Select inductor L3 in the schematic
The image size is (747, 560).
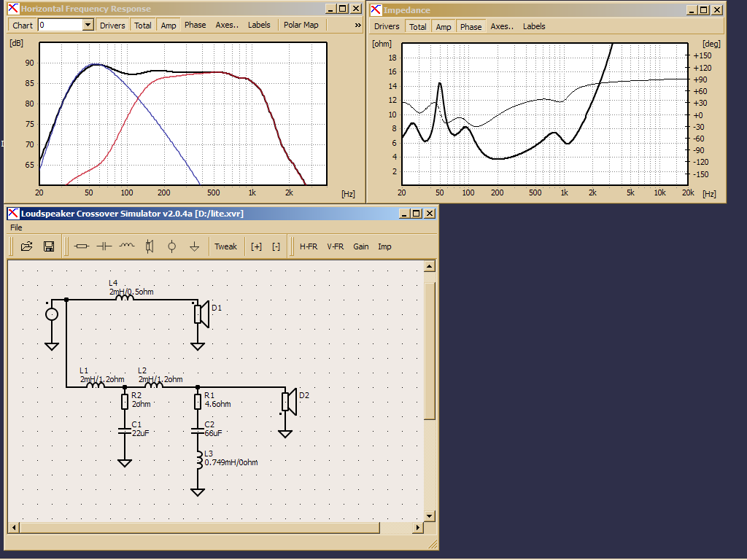point(198,460)
